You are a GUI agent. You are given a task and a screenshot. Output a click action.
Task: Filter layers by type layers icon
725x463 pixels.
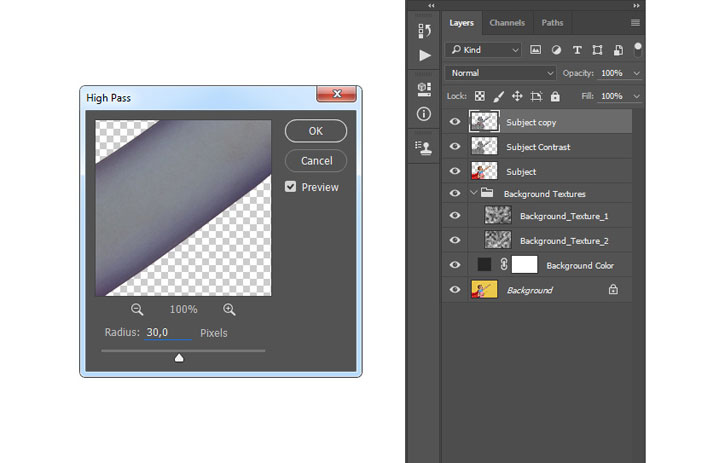coord(577,50)
